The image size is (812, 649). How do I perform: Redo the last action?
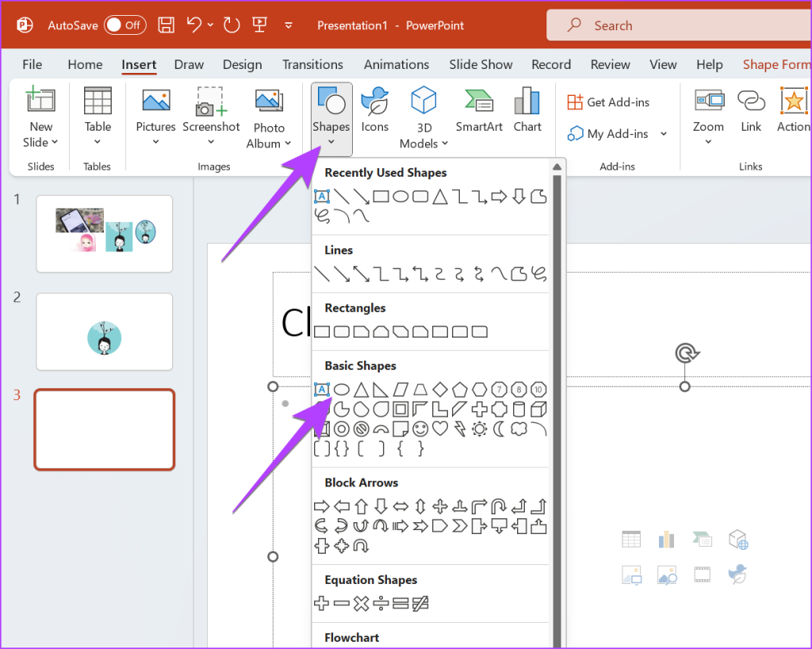click(232, 25)
